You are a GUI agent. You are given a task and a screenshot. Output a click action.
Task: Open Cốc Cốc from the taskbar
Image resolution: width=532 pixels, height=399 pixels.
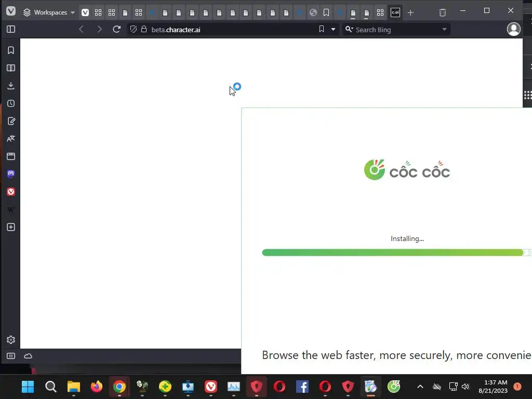[x=394, y=387]
